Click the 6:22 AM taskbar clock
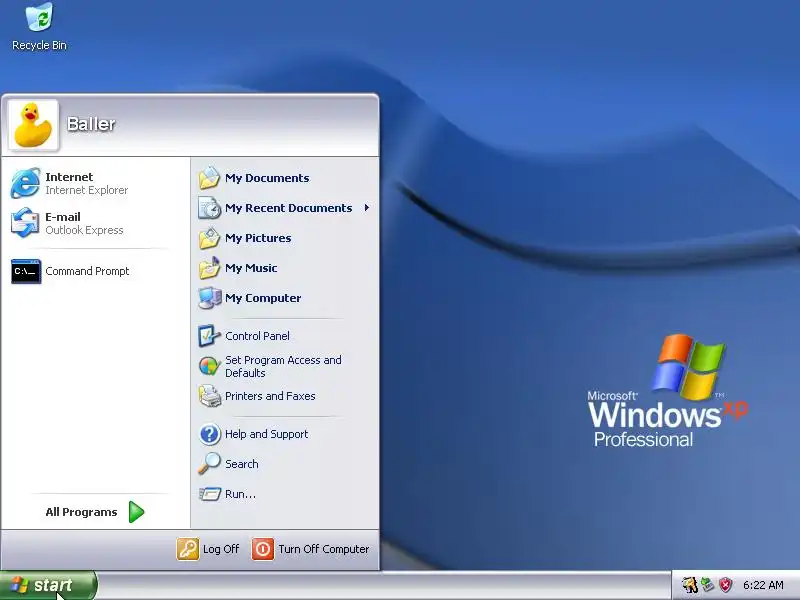800x600 pixels. point(763,585)
